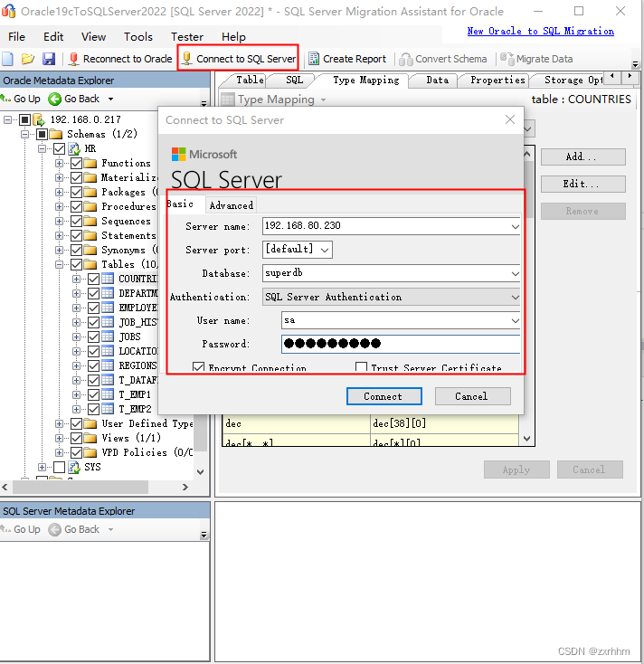644x664 pixels.
Task: Click Go Back green arrow in Oracle explorer
Action: pos(54,100)
